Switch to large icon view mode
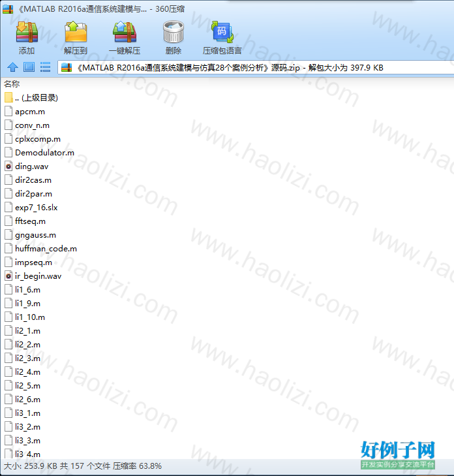 pos(29,67)
